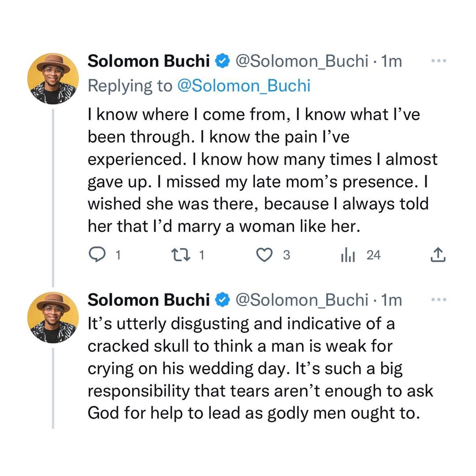Open Solomon Buchi name on wedding day tweet
The width and height of the screenshot is (476, 476).
click(149, 300)
